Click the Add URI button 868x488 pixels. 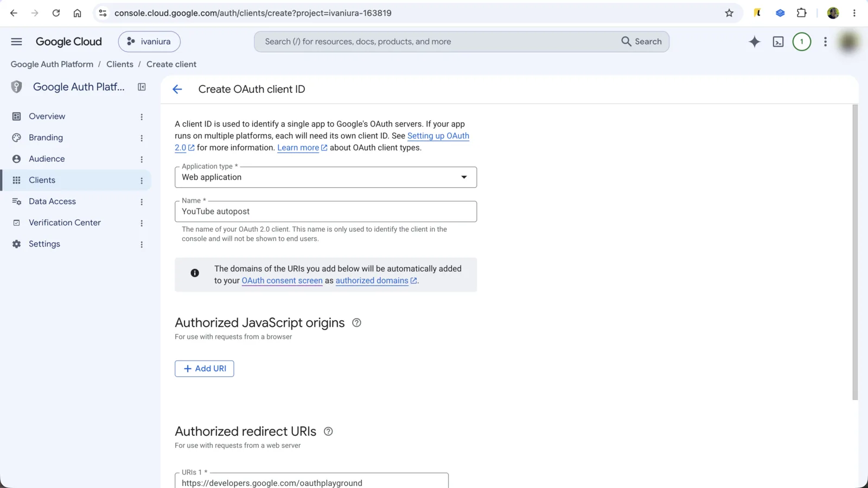(204, 369)
